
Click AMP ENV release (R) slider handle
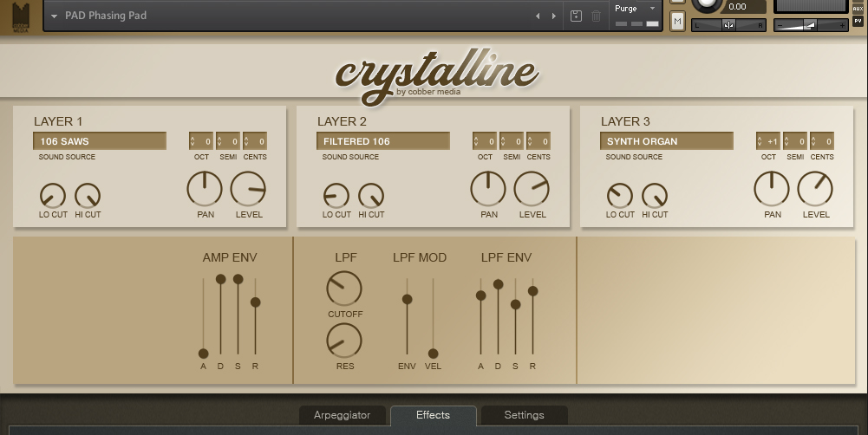click(x=255, y=302)
